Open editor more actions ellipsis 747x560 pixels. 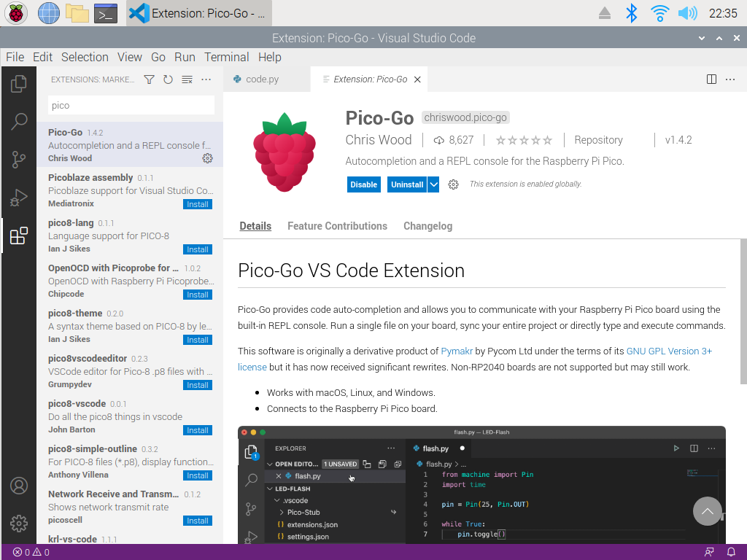click(x=729, y=79)
